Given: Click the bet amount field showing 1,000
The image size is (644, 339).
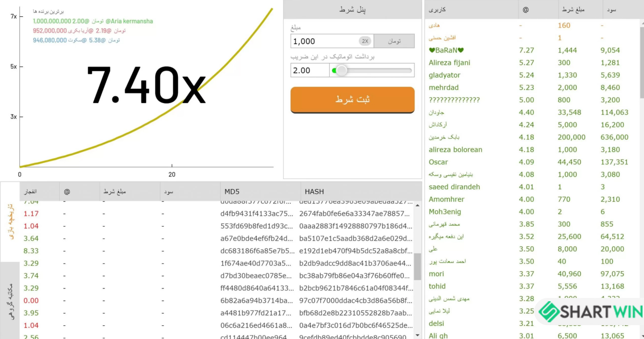Looking at the screenshot, I should click(x=332, y=41).
